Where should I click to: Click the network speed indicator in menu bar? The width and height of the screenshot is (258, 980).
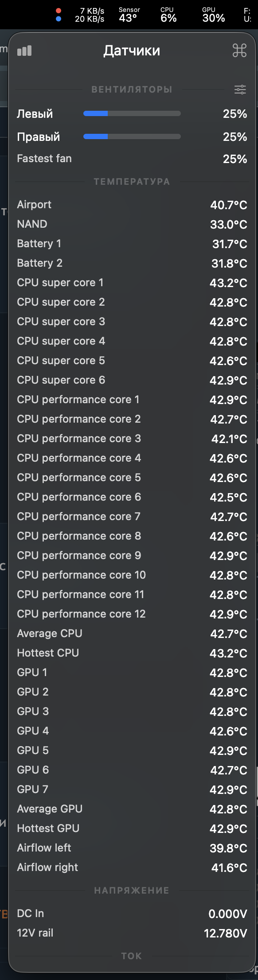click(80, 15)
